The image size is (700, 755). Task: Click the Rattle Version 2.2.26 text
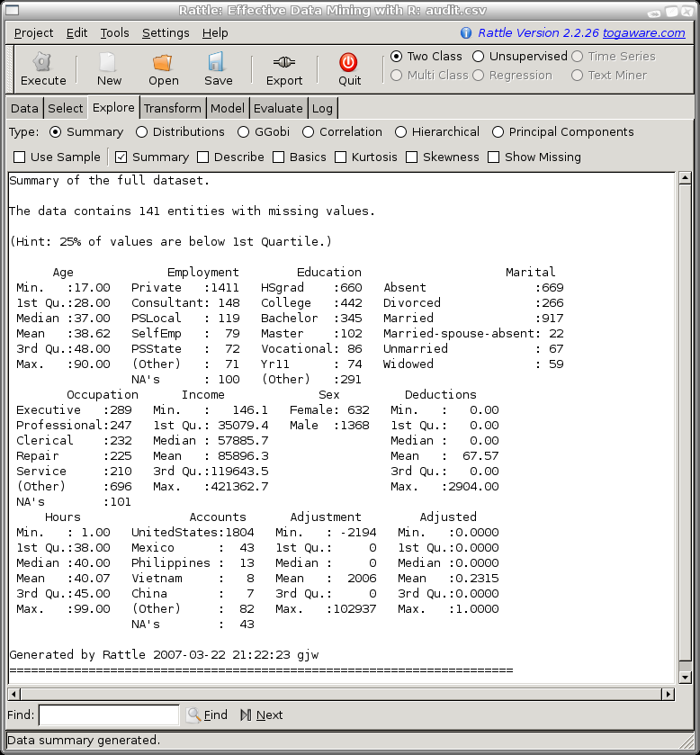[538, 32]
